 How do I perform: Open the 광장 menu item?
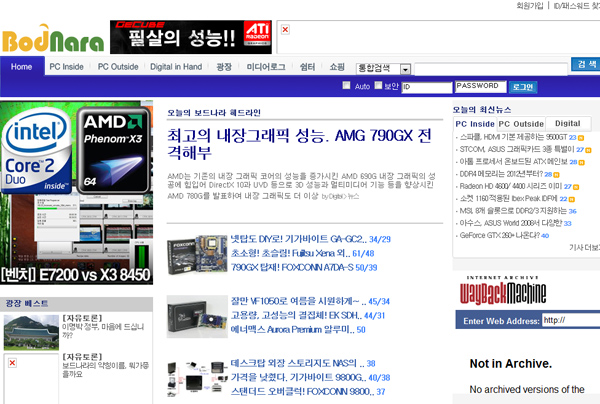224,67
